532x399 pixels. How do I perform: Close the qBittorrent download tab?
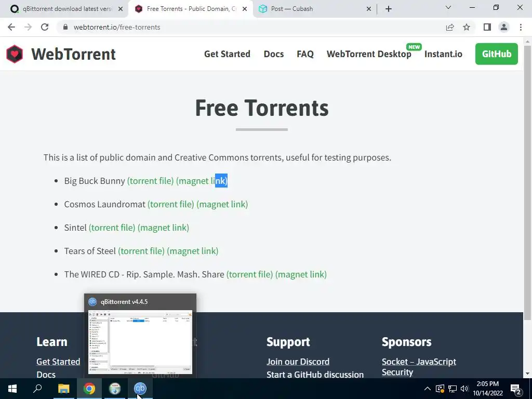point(121,9)
